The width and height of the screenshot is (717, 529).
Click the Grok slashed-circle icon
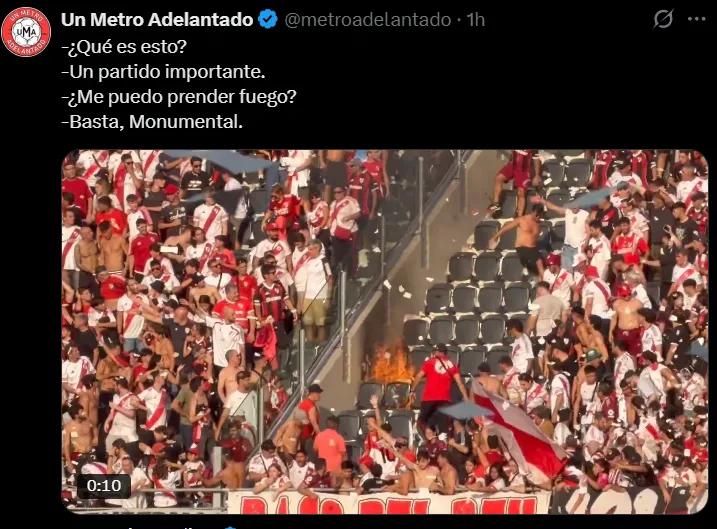[663, 19]
